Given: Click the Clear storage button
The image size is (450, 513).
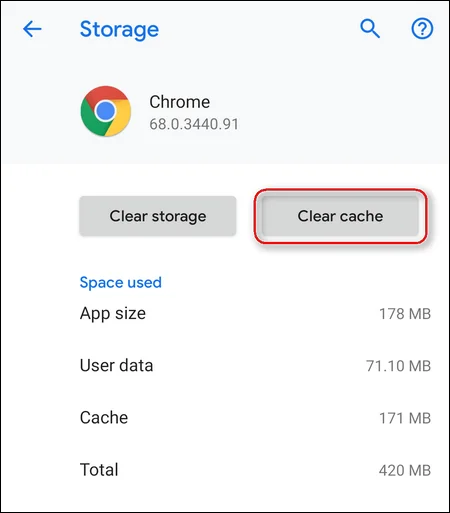Looking at the screenshot, I should click(x=158, y=216).
